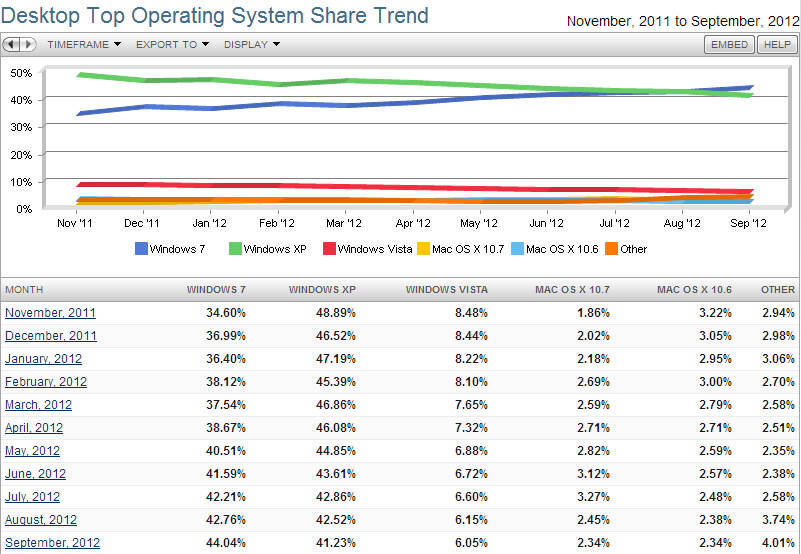Click the Windows XP green legend swatch
The image size is (801, 554).
pyautogui.click(x=235, y=249)
